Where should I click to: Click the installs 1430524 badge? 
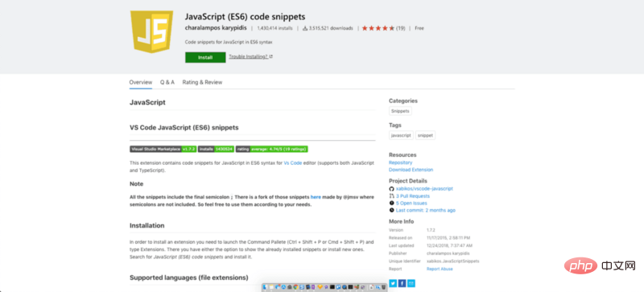pyautogui.click(x=216, y=149)
